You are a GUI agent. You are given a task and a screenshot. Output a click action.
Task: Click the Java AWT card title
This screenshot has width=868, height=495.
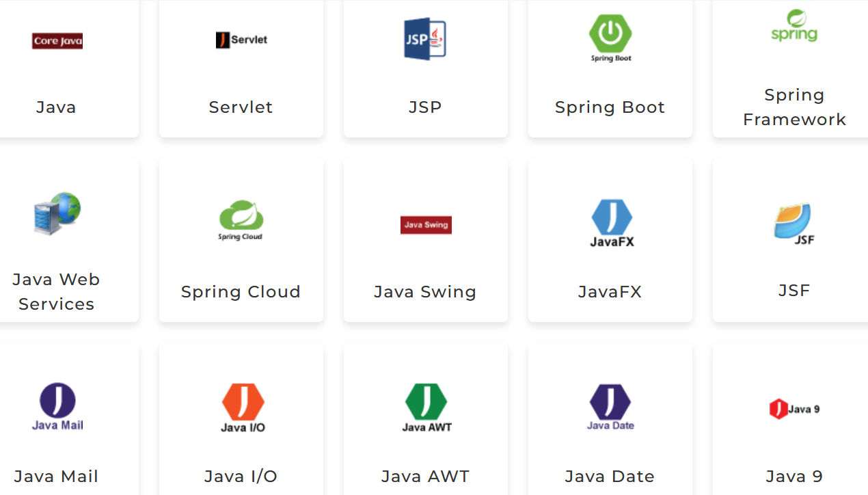click(425, 477)
